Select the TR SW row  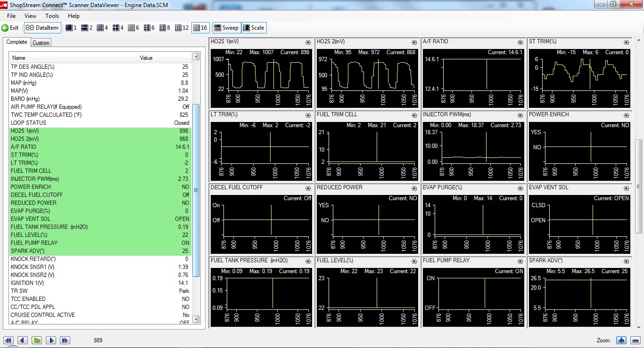coord(100,291)
